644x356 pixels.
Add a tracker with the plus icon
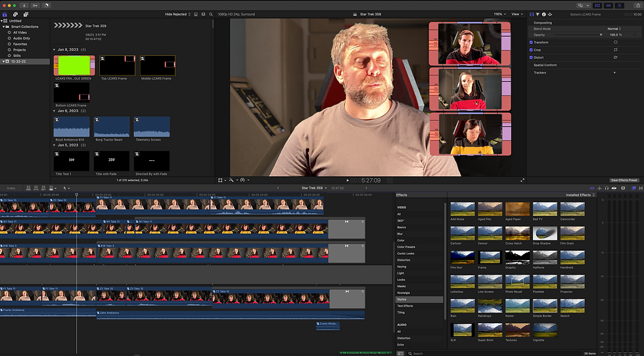pos(614,73)
